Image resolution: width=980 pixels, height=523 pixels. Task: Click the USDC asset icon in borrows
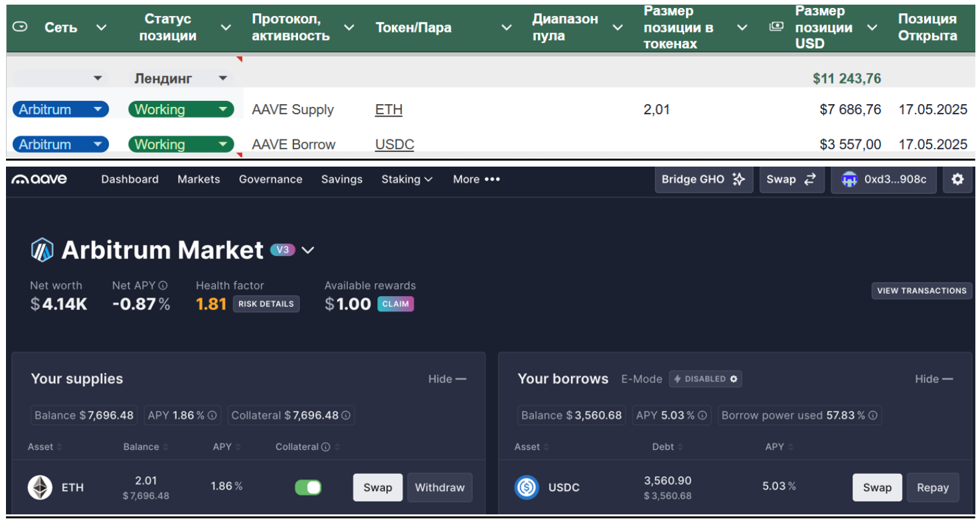[527, 487]
